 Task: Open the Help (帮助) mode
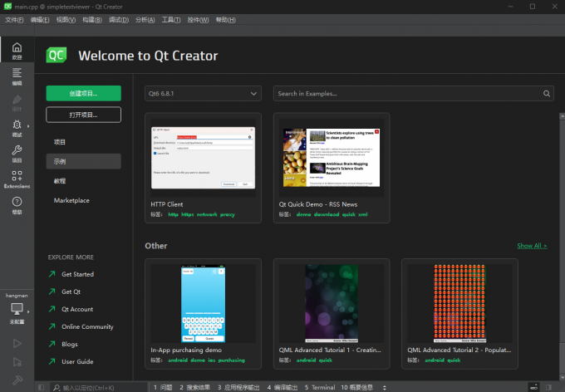pyautogui.click(x=17, y=204)
